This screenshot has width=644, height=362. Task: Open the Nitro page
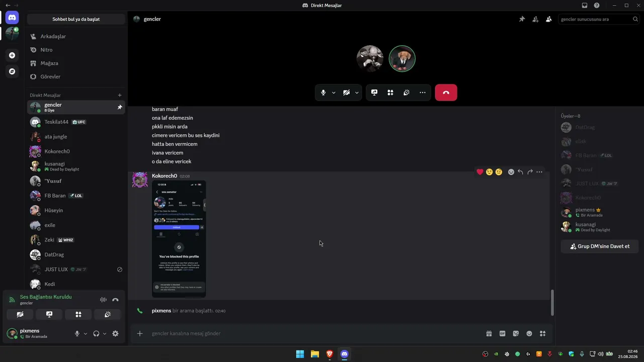pyautogui.click(x=76, y=50)
